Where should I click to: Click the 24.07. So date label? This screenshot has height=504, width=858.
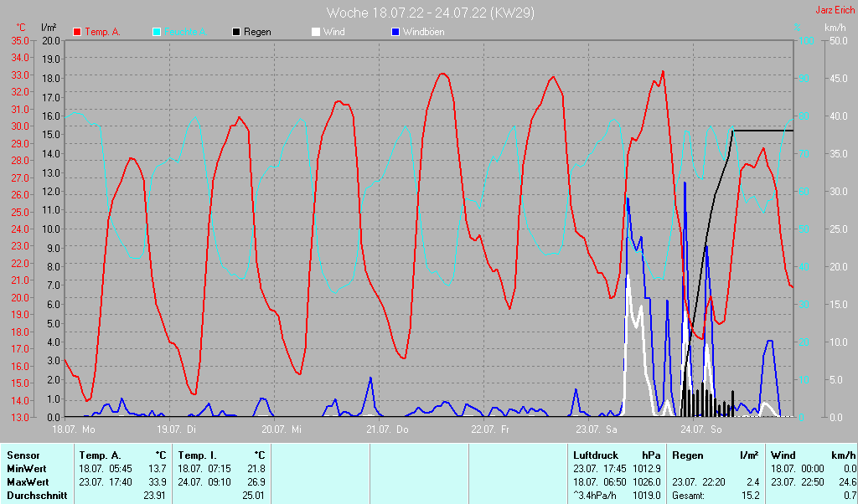click(701, 429)
